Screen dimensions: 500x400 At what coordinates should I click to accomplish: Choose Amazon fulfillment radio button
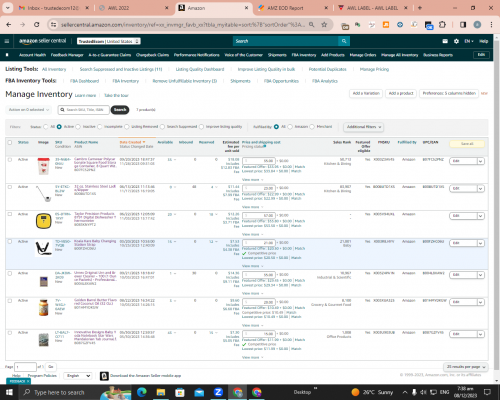tap(290, 127)
